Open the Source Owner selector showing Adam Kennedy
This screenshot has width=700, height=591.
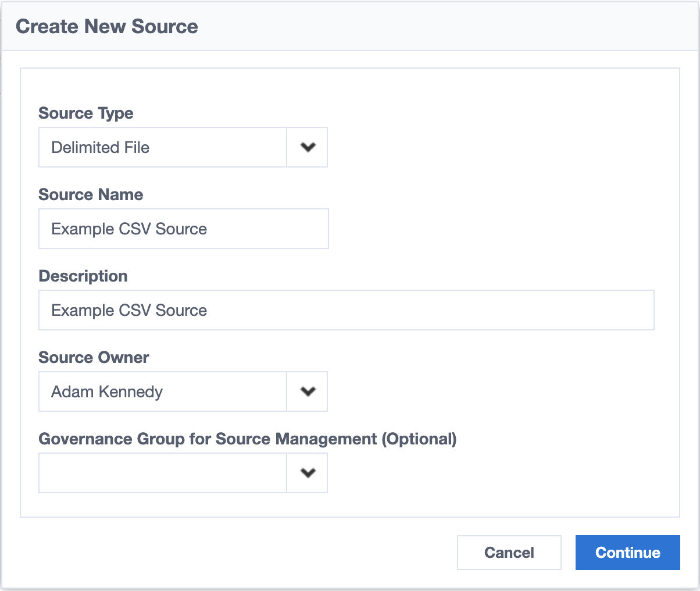163,391
